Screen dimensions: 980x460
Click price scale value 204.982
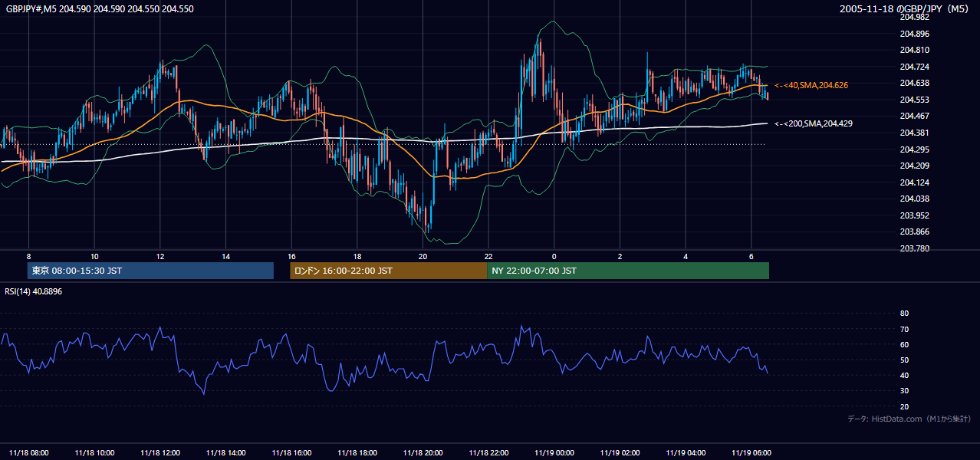[914, 17]
